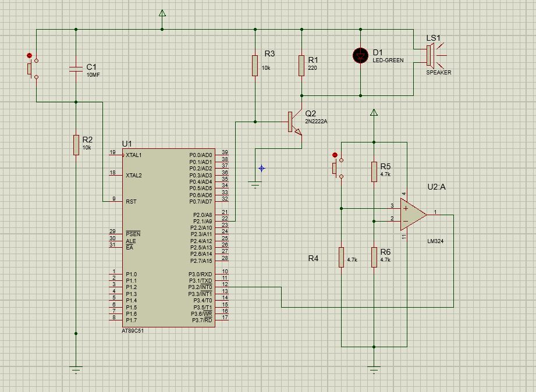
Task: Click the ground symbol under resistor R2
Action: [76, 369]
